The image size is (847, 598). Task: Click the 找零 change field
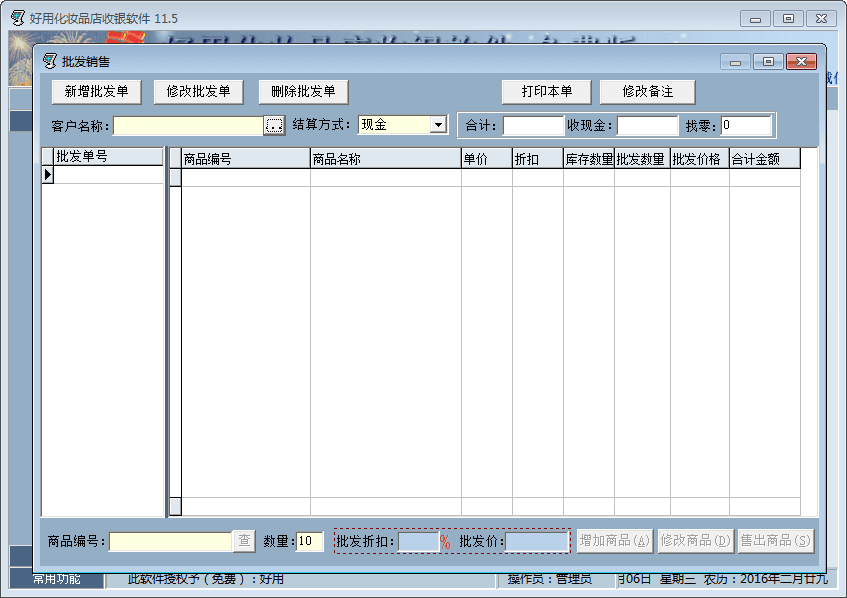(x=746, y=126)
